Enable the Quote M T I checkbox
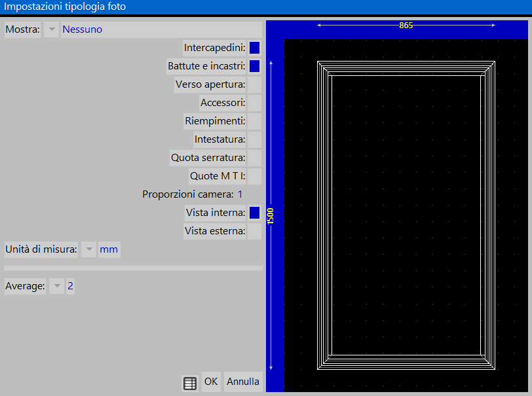Screen dimensions: 532x396 [254, 176]
